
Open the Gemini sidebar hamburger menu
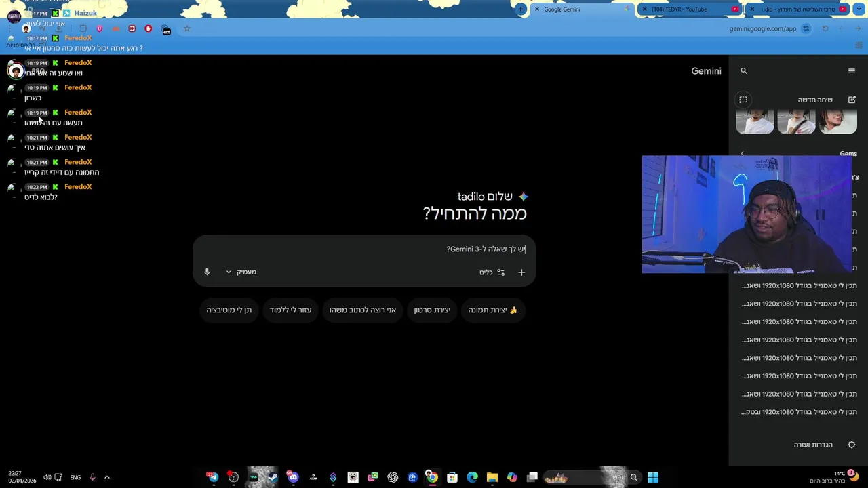[852, 71]
